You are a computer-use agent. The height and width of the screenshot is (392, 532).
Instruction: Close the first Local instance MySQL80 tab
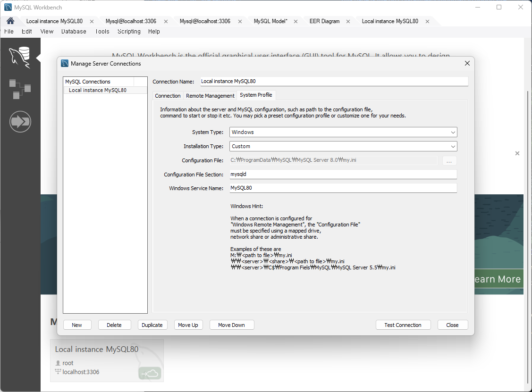click(92, 21)
